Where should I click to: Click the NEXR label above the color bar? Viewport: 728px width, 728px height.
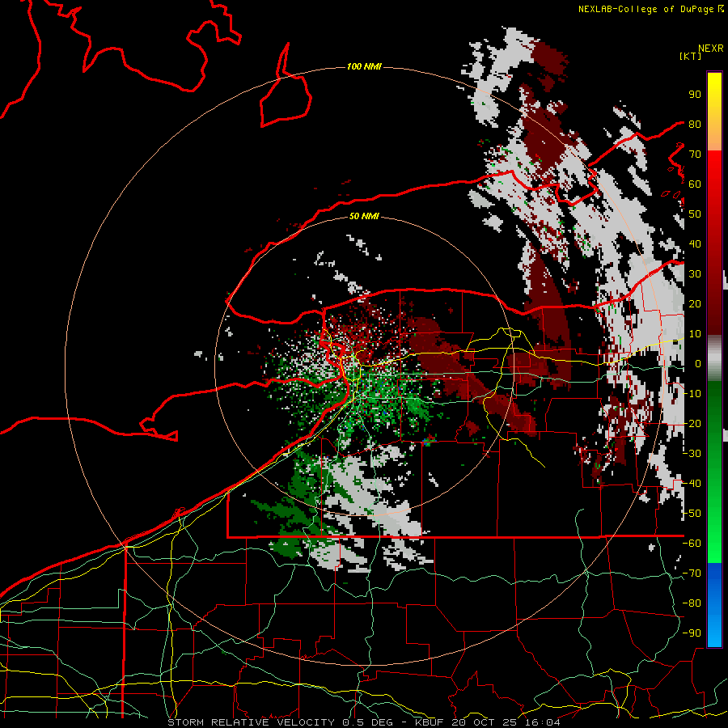(x=711, y=49)
